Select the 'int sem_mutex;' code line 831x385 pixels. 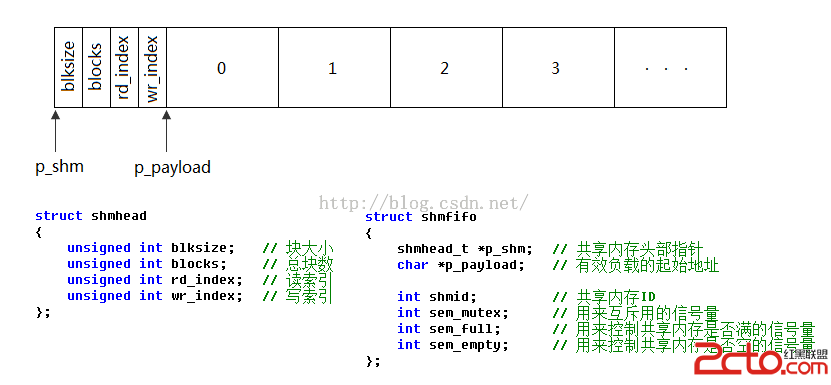(453, 313)
